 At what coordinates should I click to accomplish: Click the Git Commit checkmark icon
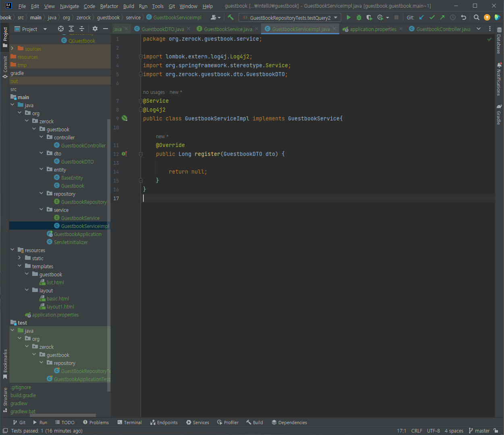click(x=432, y=17)
